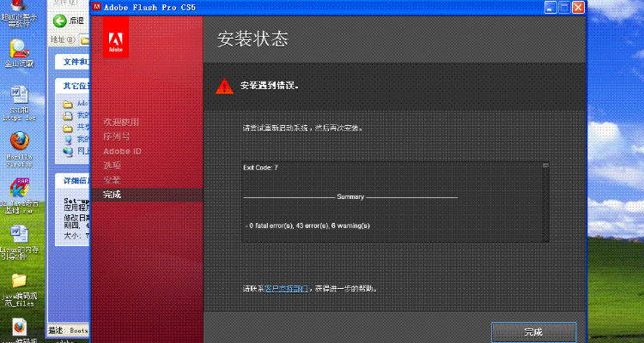The image size is (644, 343).
Task: Click the 安装状态 heading
Action: pos(252,39)
